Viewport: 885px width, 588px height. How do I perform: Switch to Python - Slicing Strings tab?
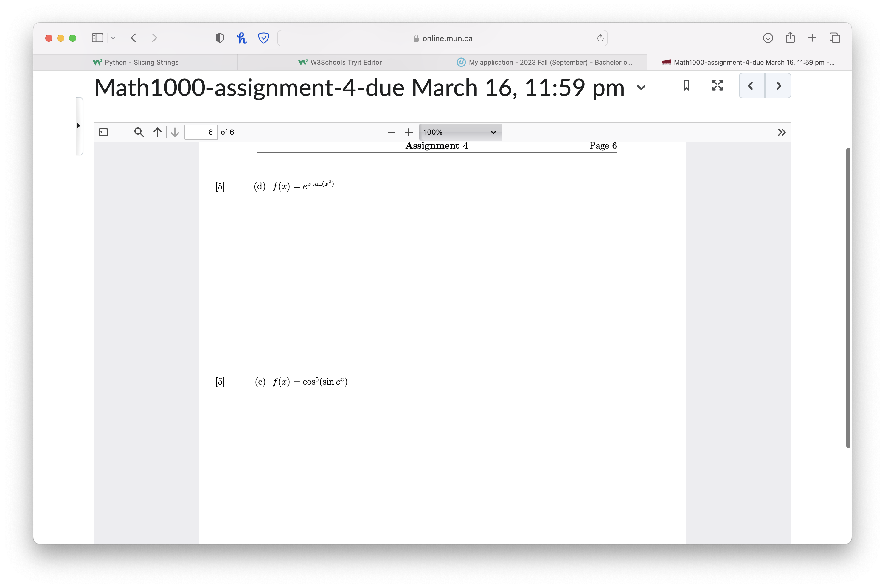(136, 62)
